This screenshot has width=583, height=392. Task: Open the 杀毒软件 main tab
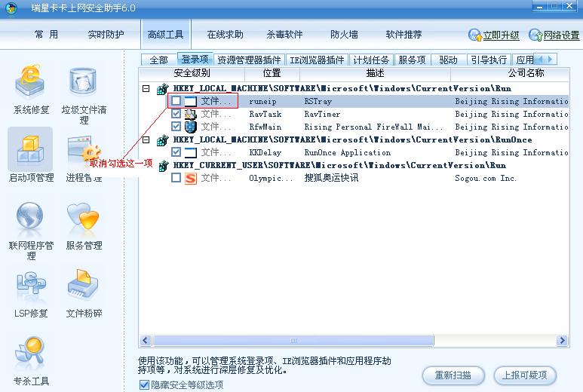284,35
